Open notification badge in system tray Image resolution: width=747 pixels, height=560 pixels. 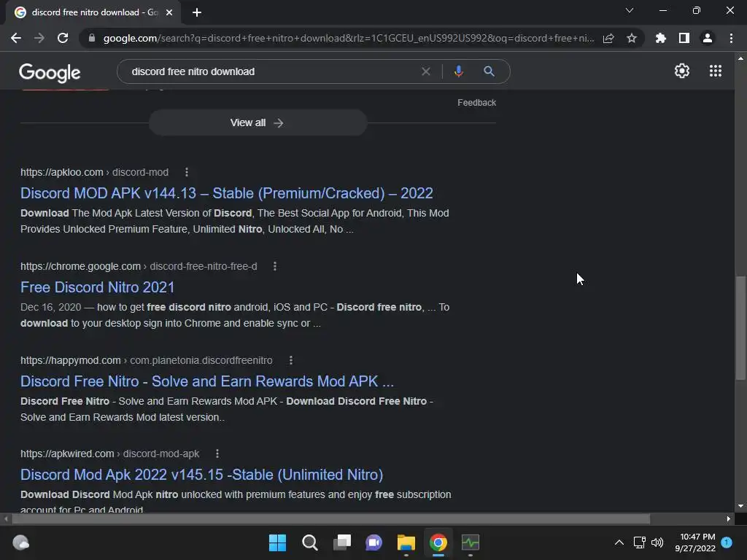point(727,542)
